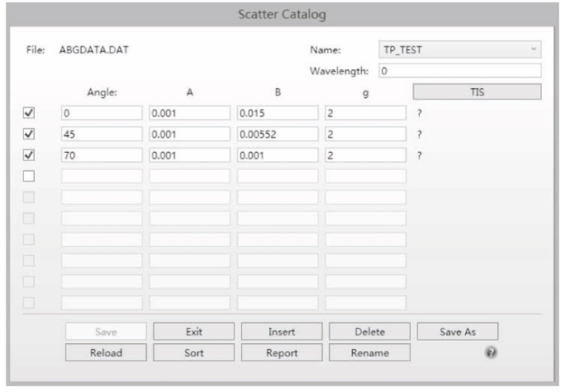Click the Delete button

pos(369,332)
